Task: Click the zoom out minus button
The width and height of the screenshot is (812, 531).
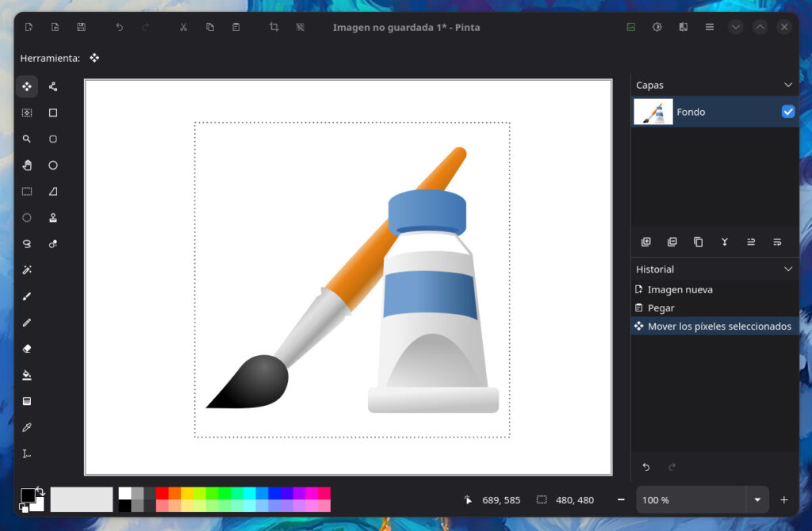Action: click(x=621, y=500)
